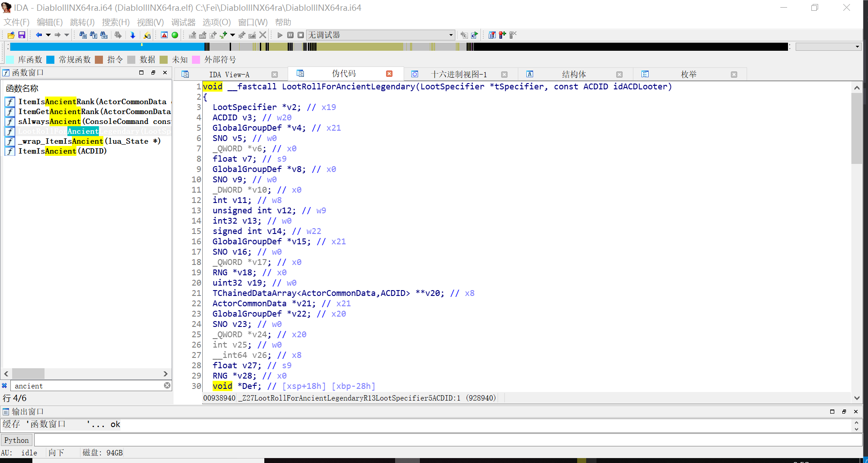Select ItemIsAncientRank function in list
The image size is (868, 463).
coord(88,102)
